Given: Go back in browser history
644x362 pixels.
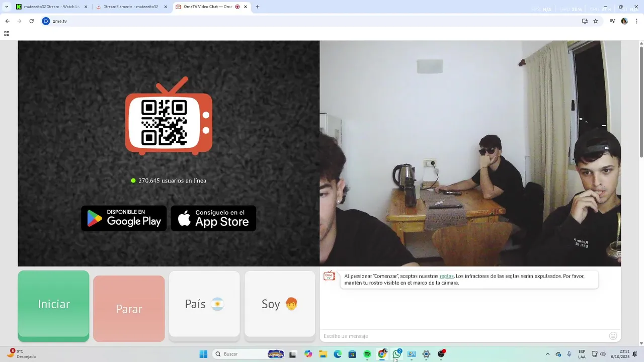Looking at the screenshot, I should pos(7,21).
